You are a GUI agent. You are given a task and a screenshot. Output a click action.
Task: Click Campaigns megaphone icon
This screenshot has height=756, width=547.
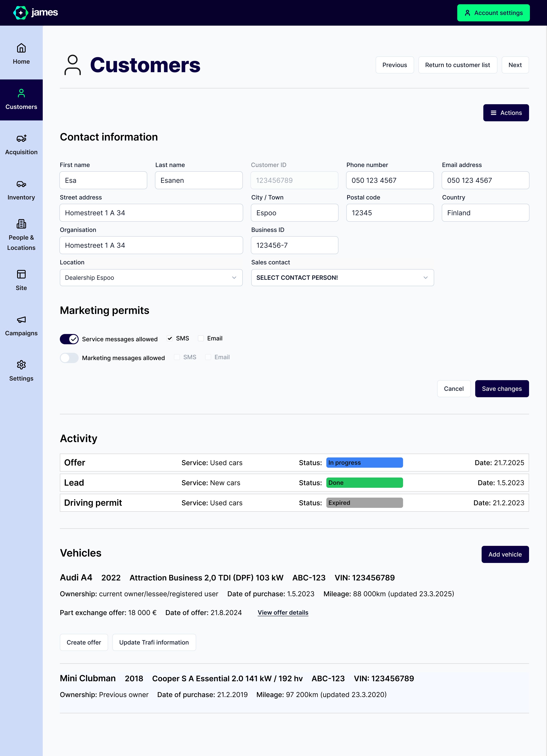pos(21,320)
